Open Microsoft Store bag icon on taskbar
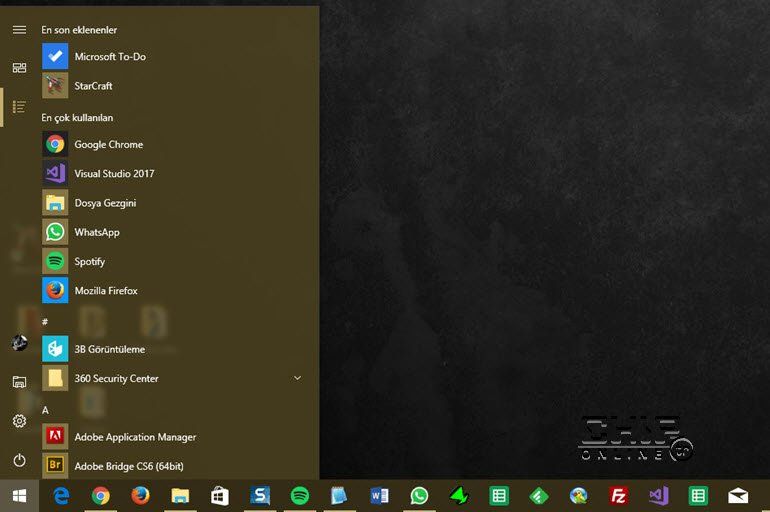This screenshot has width=770, height=512. [x=220, y=496]
